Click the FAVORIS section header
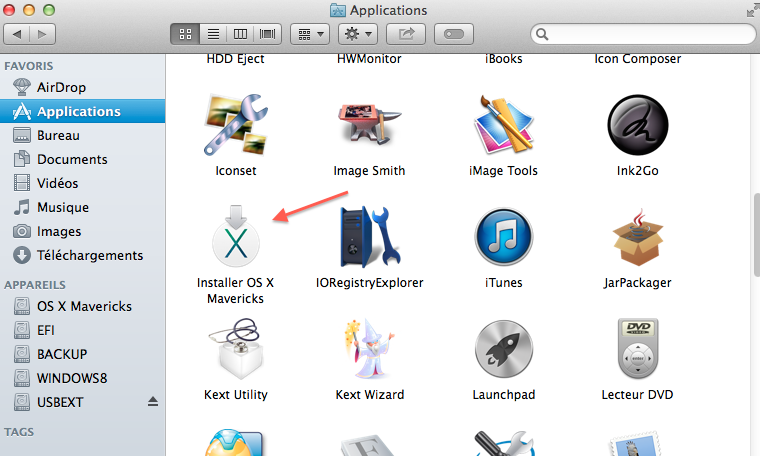760x456 pixels. point(29,66)
